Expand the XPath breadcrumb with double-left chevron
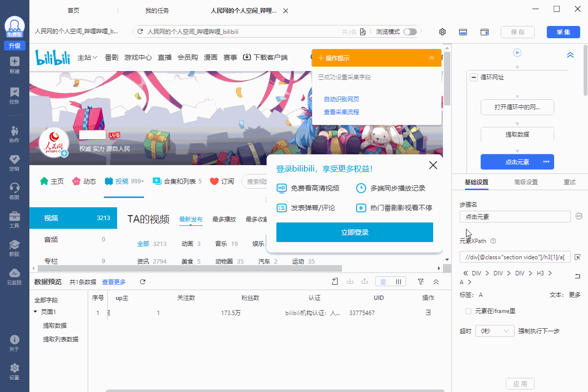Image resolution: width=588 pixels, height=392 pixels. click(465, 273)
